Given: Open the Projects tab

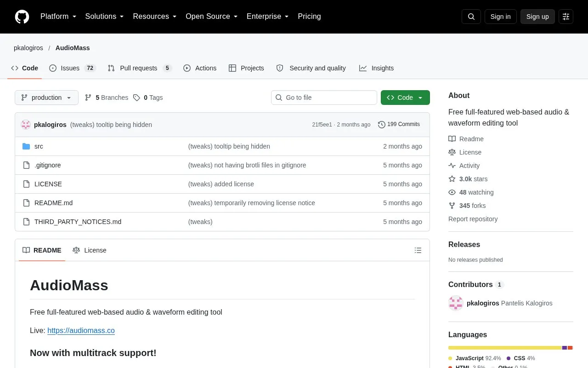Looking at the screenshot, I should (246, 68).
